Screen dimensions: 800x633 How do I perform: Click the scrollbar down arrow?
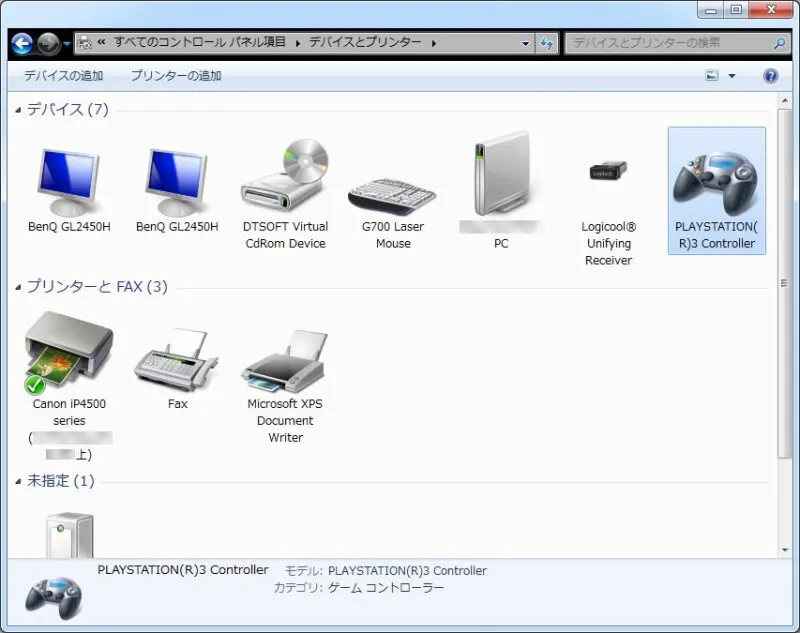click(784, 550)
